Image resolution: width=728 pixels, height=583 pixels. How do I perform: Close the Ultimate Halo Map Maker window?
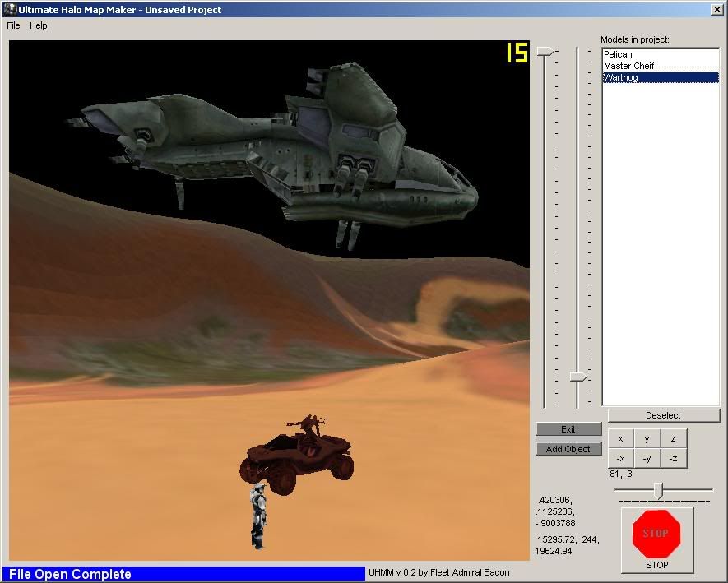716,9
